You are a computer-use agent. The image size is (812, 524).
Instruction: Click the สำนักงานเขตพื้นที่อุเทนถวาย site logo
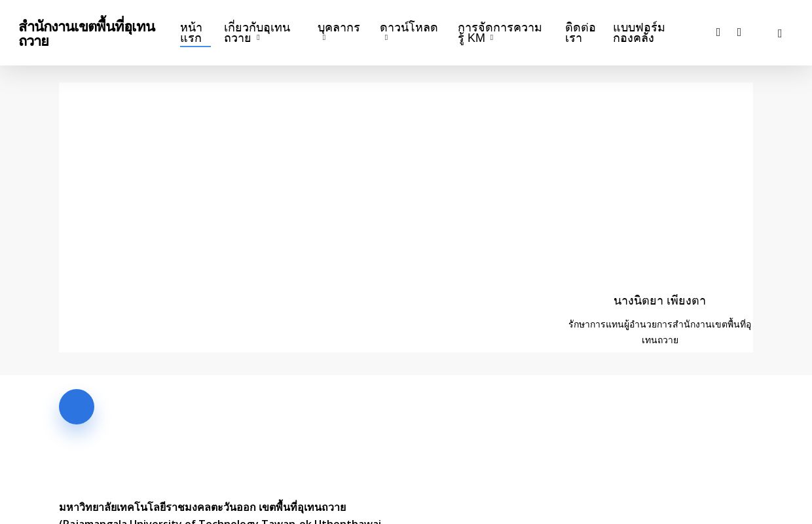(87, 33)
